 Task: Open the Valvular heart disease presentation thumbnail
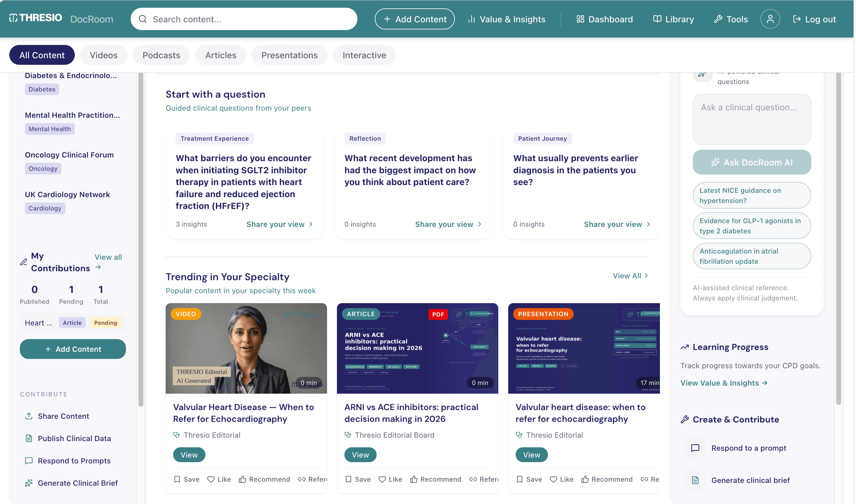point(584,348)
